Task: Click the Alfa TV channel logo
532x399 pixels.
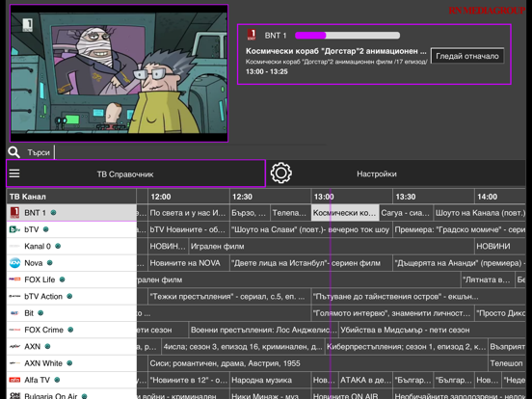Action: coord(14,380)
